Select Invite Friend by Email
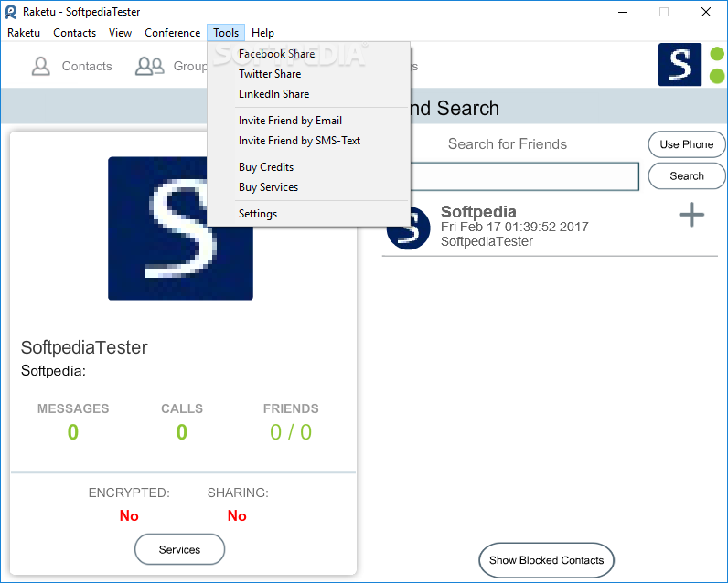Viewport: 728px width, 583px height. [309, 121]
